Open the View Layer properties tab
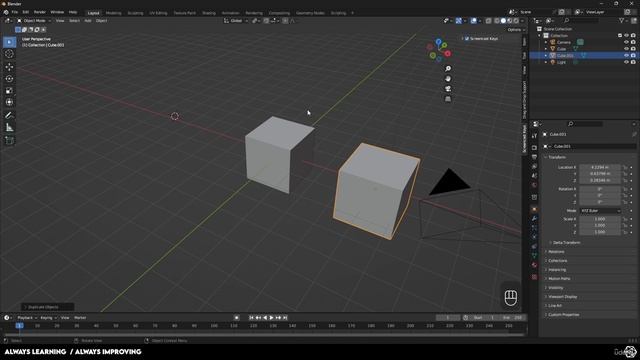This screenshot has height=360, width=640. [534, 167]
